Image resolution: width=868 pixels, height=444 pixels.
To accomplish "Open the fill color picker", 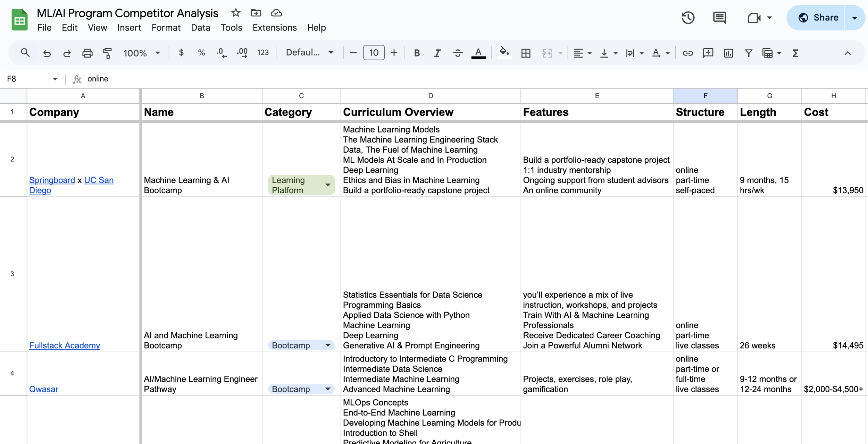I will pyautogui.click(x=504, y=53).
